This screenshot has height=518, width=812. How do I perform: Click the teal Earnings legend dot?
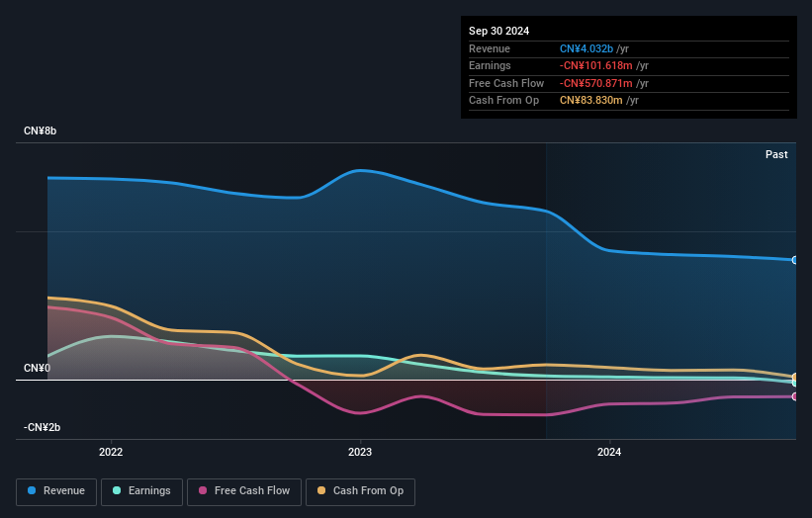[x=117, y=490]
